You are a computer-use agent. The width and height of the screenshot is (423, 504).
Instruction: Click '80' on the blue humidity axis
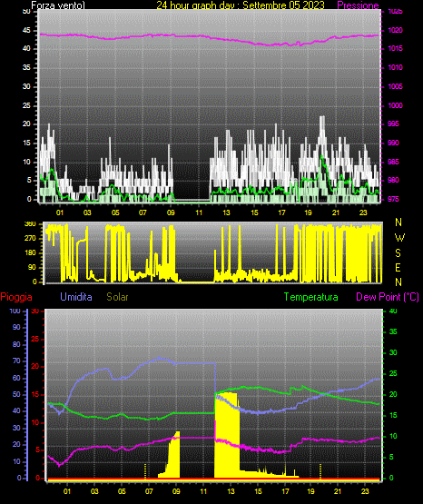[x=16, y=344]
